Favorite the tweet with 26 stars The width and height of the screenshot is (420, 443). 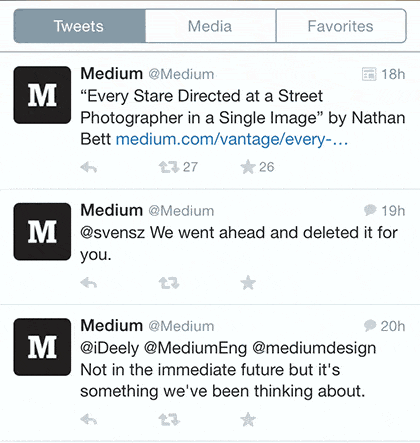(248, 167)
